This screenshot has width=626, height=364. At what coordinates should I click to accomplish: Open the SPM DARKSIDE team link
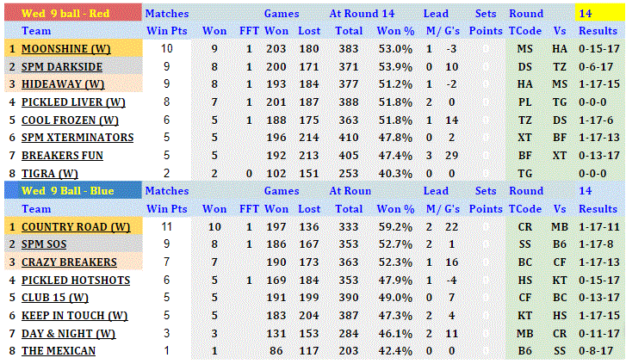[62, 66]
